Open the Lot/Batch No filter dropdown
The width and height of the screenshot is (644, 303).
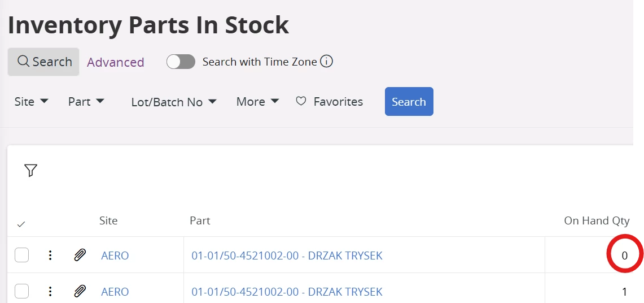[x=174, y=102]
